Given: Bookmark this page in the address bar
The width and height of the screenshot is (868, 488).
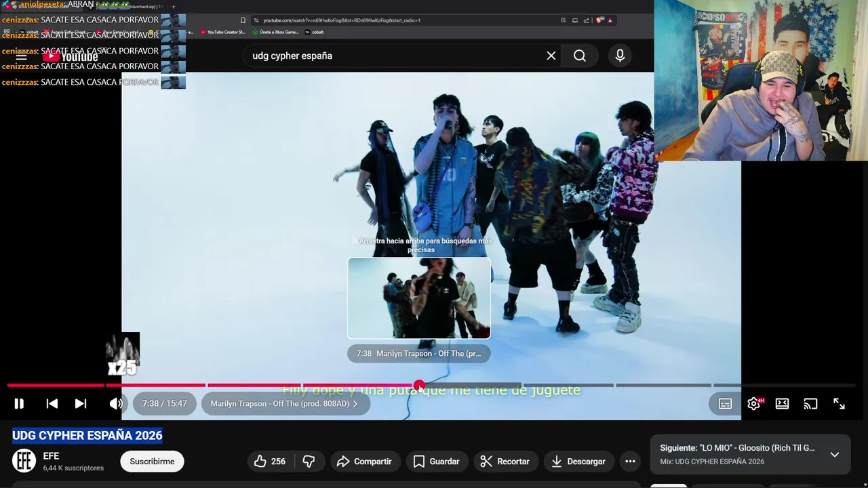Looking at the screenshot, I should (x=243, y=20).
